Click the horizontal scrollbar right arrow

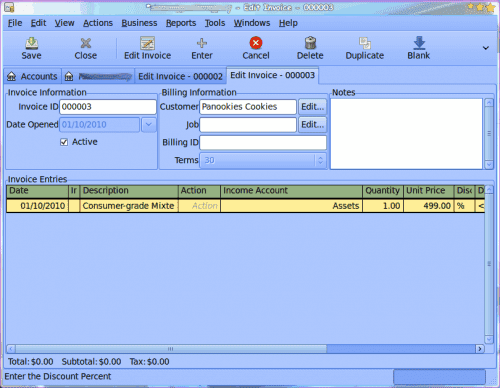coord(480,349)
